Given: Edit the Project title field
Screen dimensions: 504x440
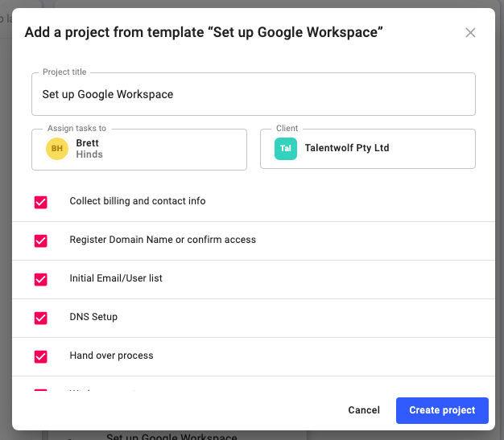Looking at the screenshot, I should tap(254, 94).
